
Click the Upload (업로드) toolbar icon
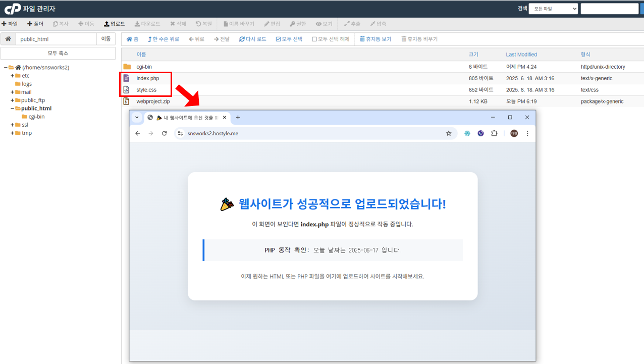114,24
